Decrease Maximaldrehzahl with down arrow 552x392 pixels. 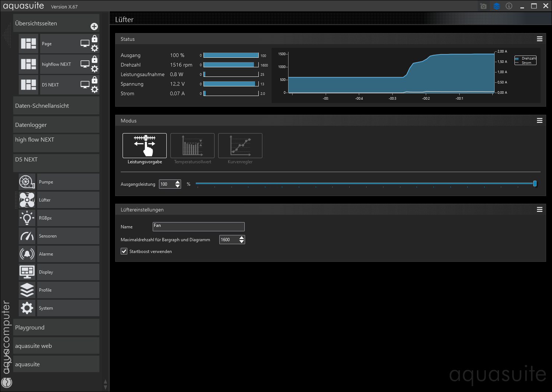(241, 242)
